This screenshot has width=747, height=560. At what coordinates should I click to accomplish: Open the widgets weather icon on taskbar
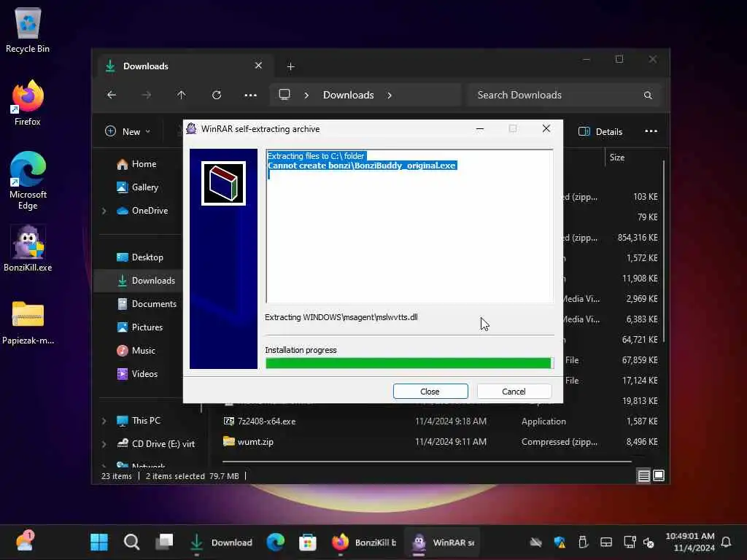25,542
